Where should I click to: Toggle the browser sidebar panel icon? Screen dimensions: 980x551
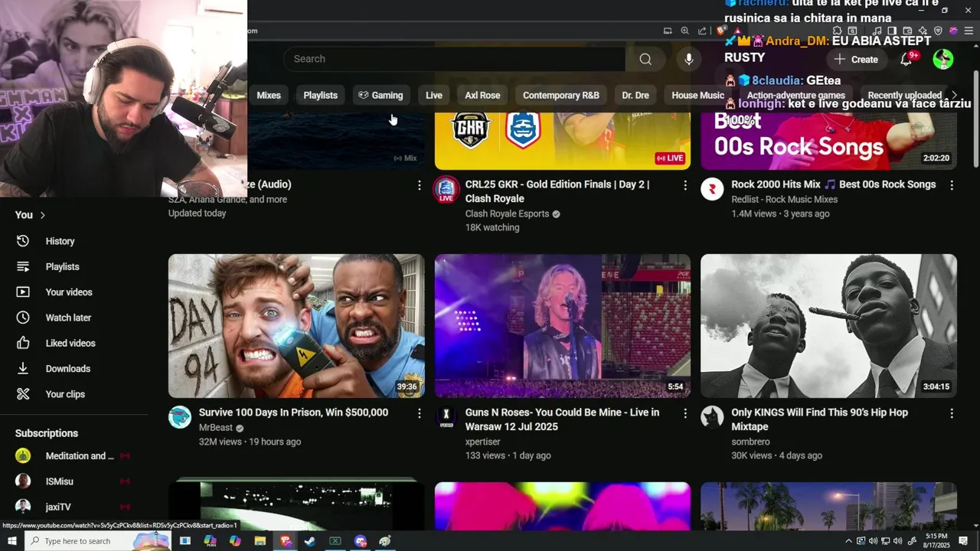coord(891,31)
